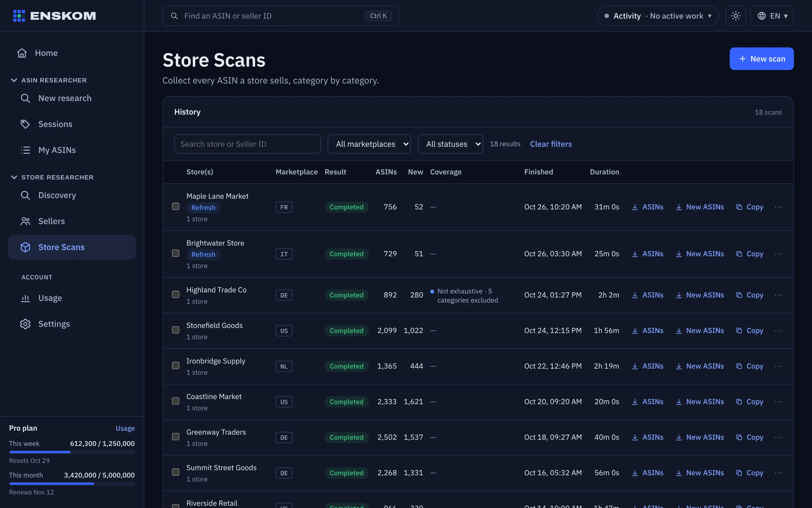
Task: Click the globe language icon
Action: tap(762, 16)
